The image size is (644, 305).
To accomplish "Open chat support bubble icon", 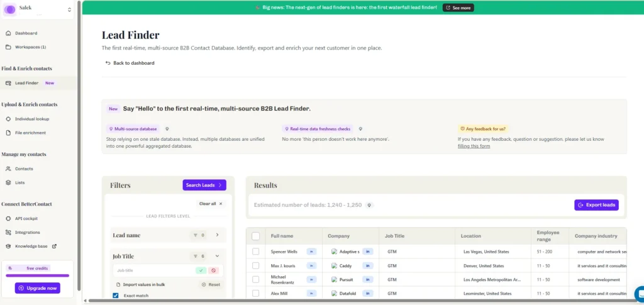I will [x=640, y=293].
